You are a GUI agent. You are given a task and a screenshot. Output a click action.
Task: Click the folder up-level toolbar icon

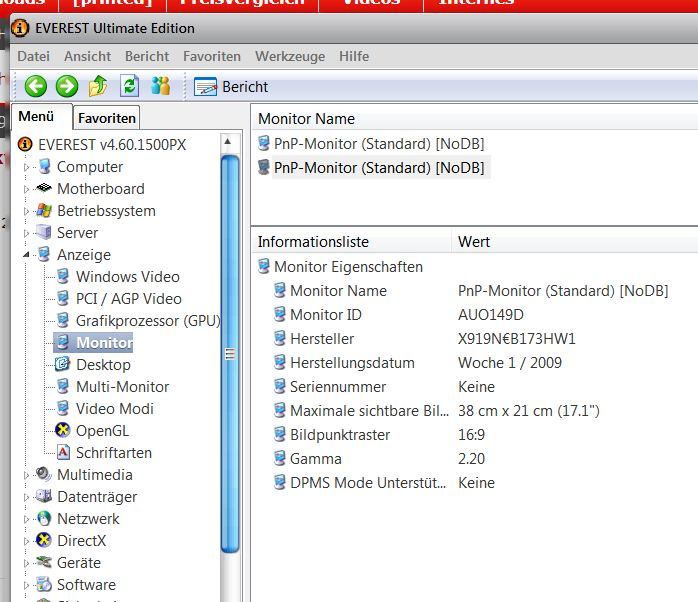coord(98,85)
